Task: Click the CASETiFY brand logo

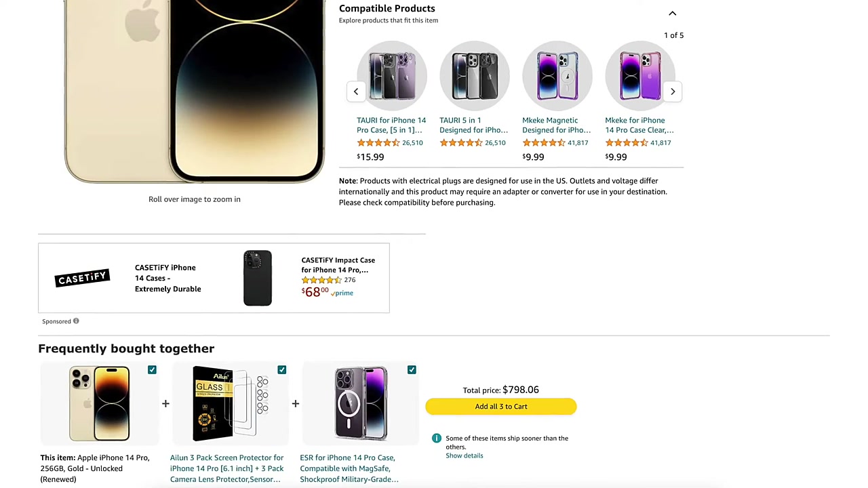Action: (x=83, y=278)
